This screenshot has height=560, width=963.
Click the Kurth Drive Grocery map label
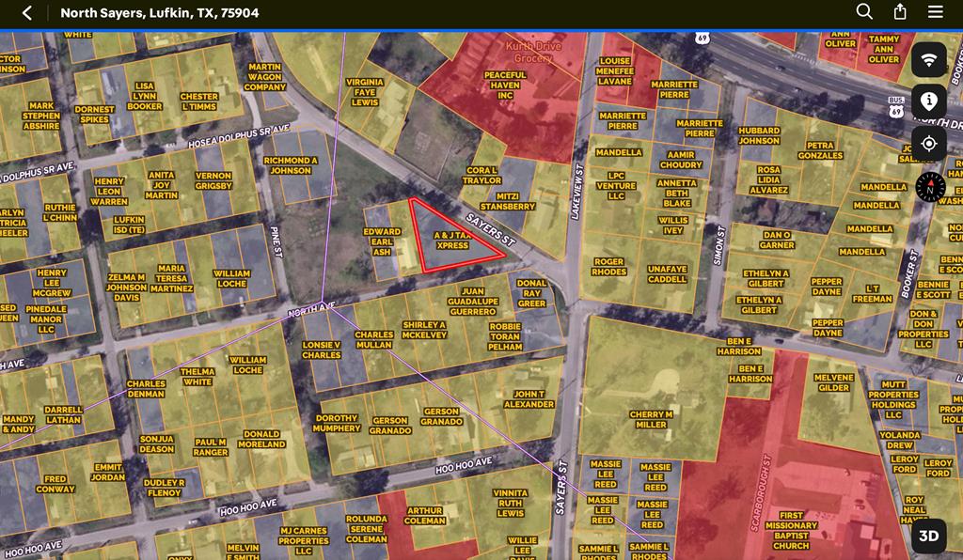[532, 52]
